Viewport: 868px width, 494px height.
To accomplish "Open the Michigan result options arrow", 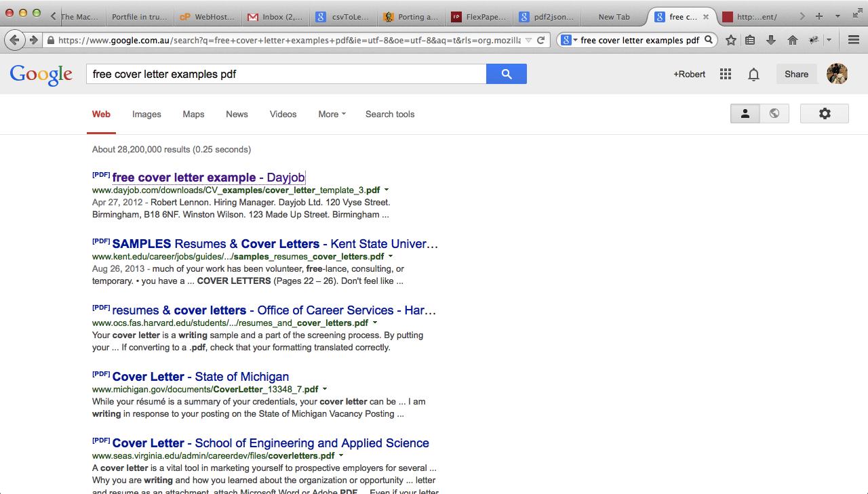I will point(325,390).
